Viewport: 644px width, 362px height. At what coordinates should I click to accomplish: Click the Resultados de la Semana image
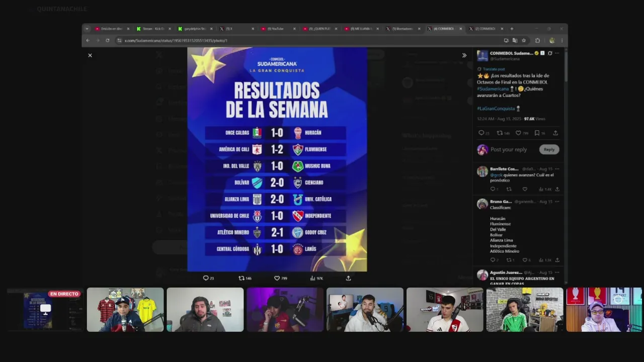pos(277,159)
